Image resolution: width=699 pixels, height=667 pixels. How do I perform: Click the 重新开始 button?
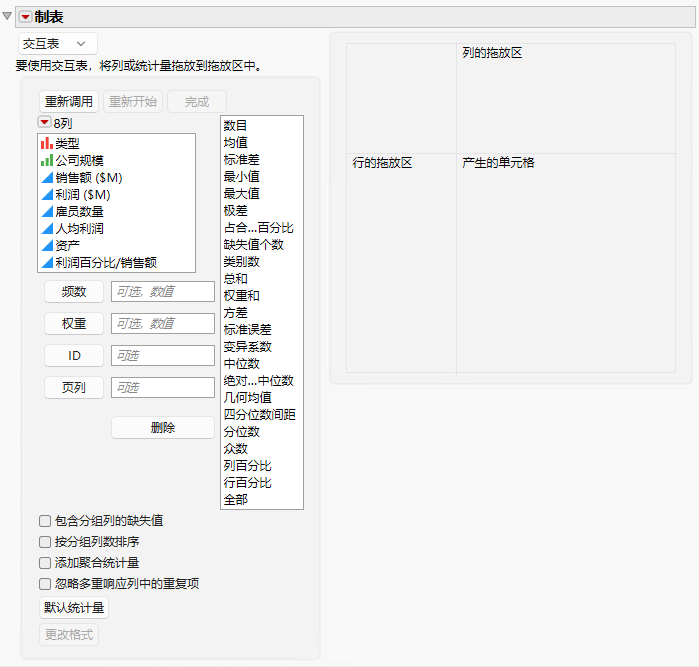(x=133, y=102)
